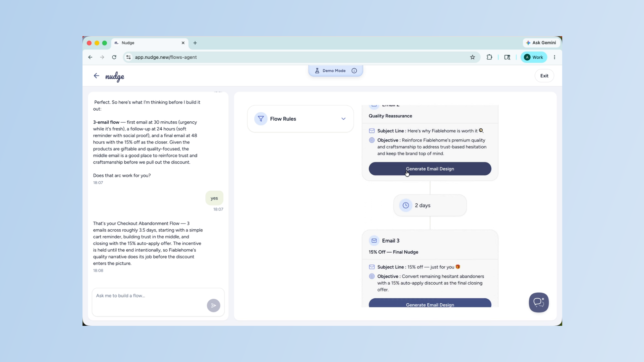
Task: Click subject line 'Here's why Fiablehome is worth it'
Action: click(445, 131)
